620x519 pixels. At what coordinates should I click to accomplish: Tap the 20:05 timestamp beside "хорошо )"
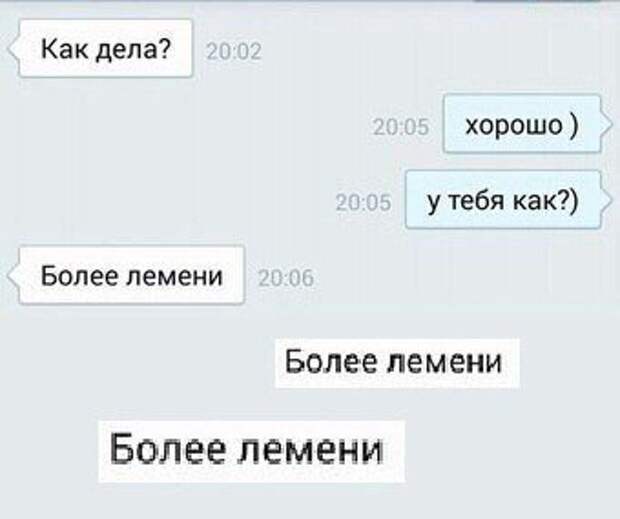401,128
